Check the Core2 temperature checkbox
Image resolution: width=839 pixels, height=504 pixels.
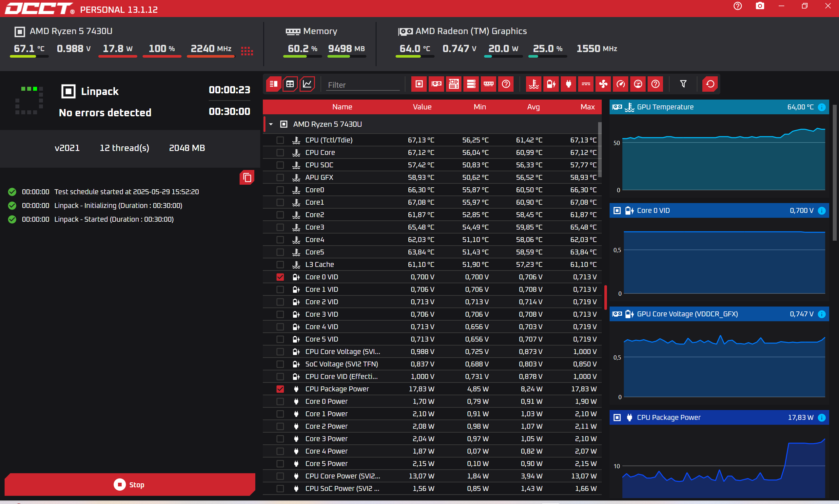coord(280,215)
